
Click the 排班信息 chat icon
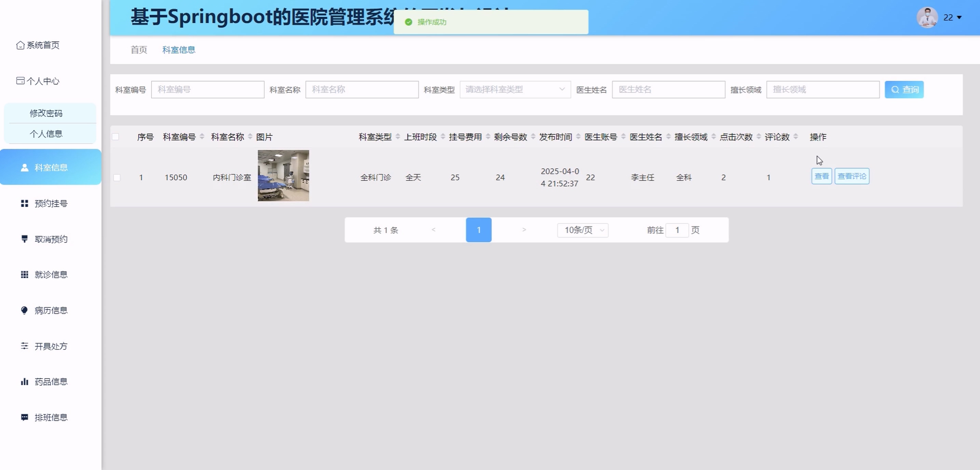pyautogui.click(x=24, y=417)
